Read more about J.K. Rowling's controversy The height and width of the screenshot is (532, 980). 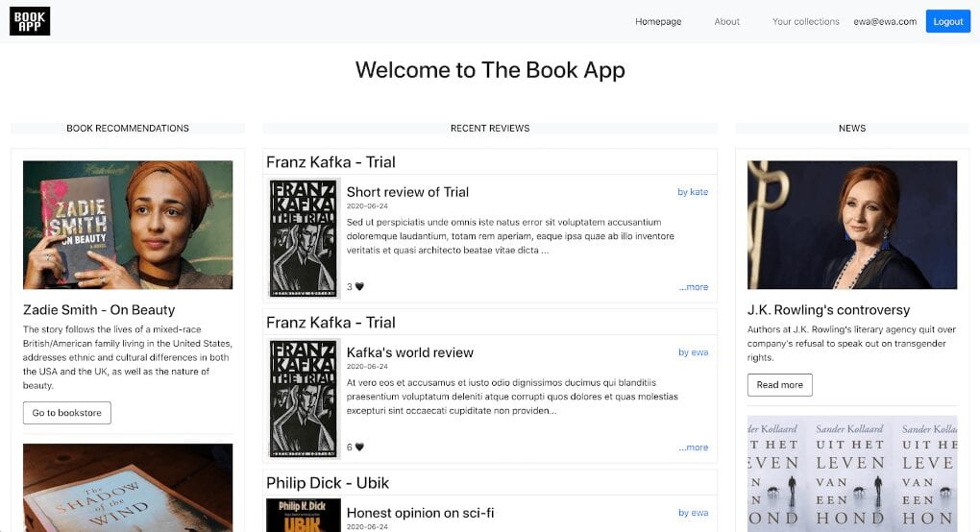click(x=780, y=385)
